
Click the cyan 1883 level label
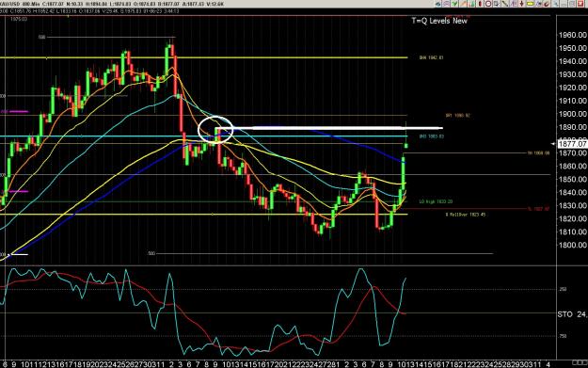point(431,136)
